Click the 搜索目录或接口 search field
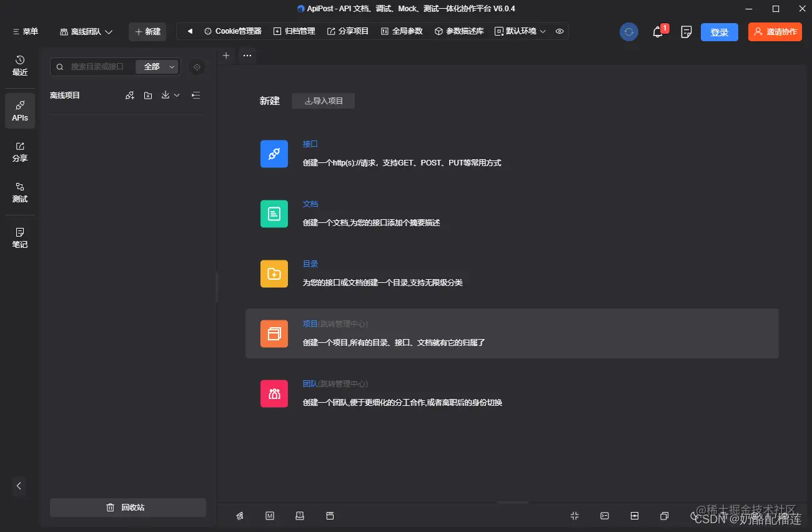The width and height of the screenshot is (812, 532). tap(94, 67)
